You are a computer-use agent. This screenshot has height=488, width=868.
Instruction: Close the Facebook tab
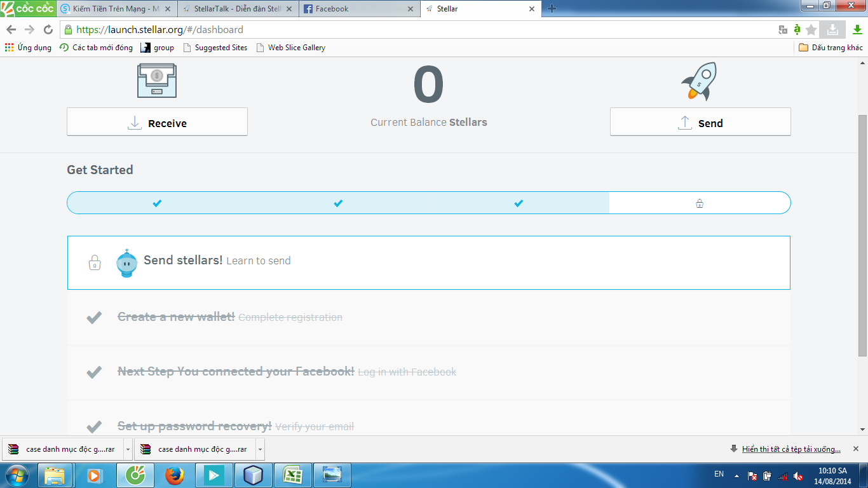(x=410, y=9)
